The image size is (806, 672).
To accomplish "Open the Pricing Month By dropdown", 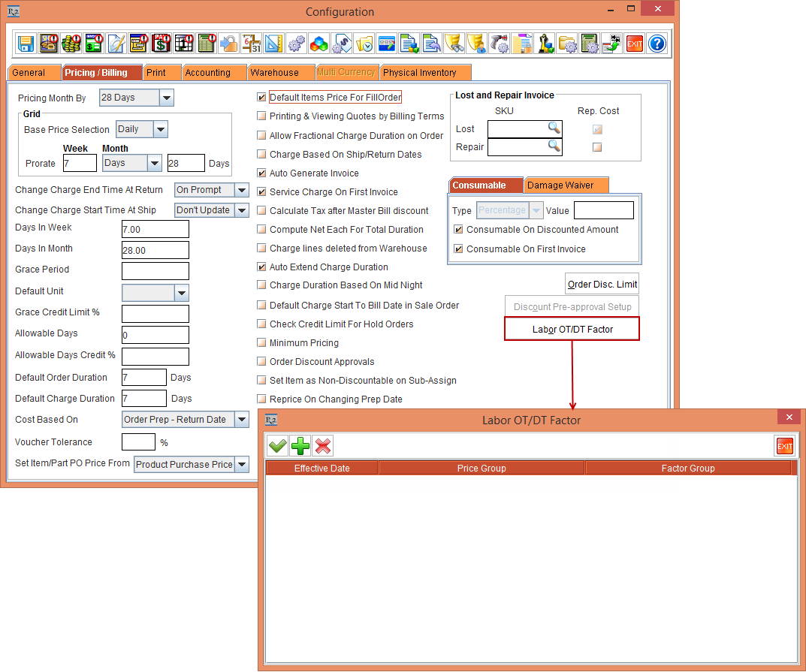I will (x=167, y=98).
